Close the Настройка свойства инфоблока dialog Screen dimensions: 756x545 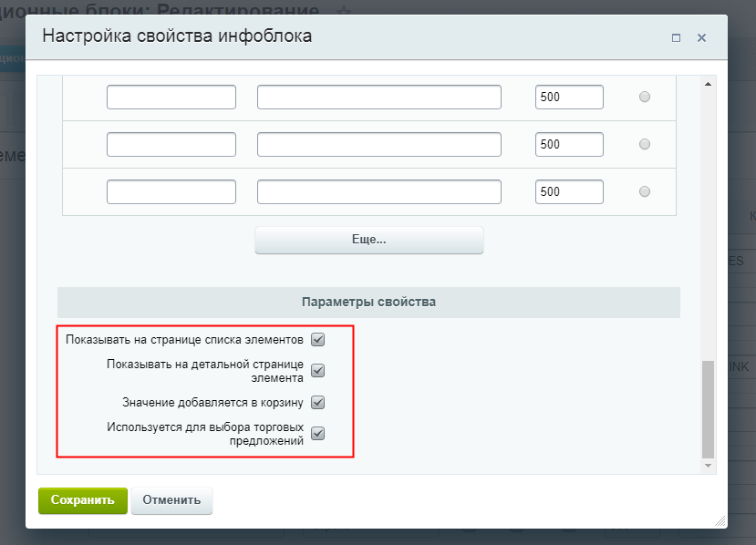tap(701, 38)
